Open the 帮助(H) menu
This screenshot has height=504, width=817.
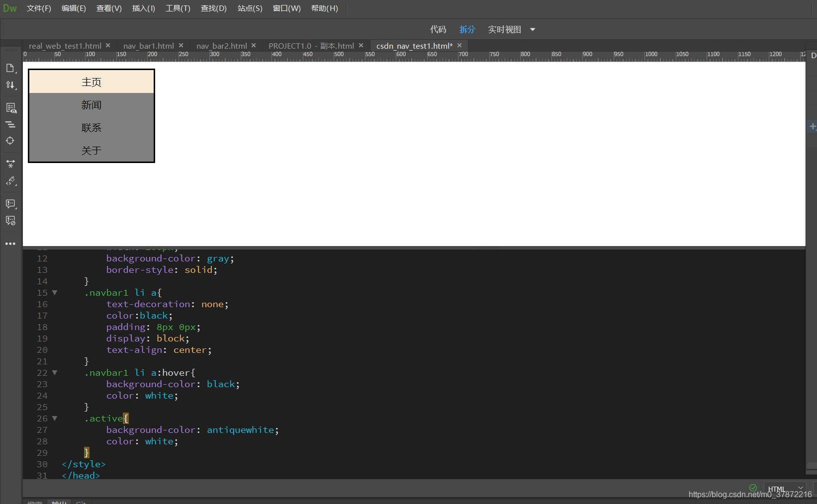325,8
